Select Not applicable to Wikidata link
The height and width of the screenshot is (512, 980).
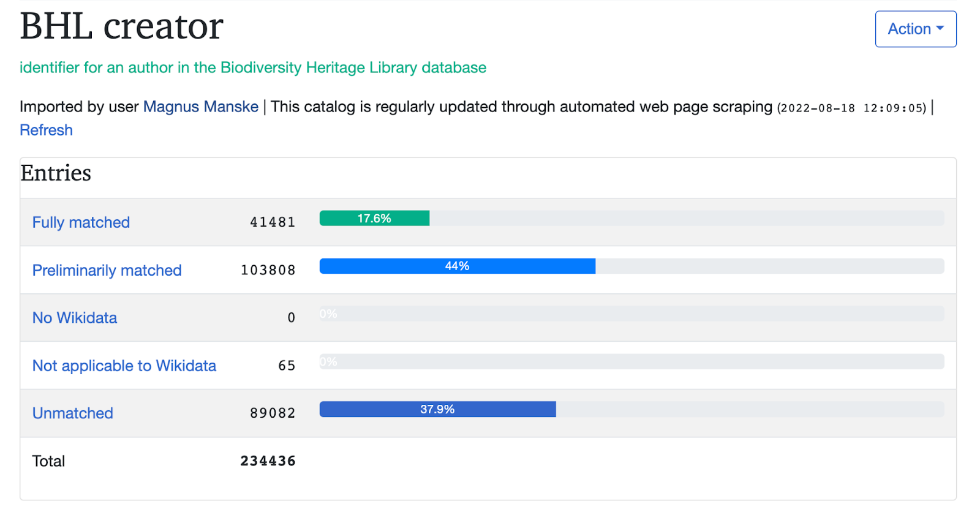[x=124, y=366]
